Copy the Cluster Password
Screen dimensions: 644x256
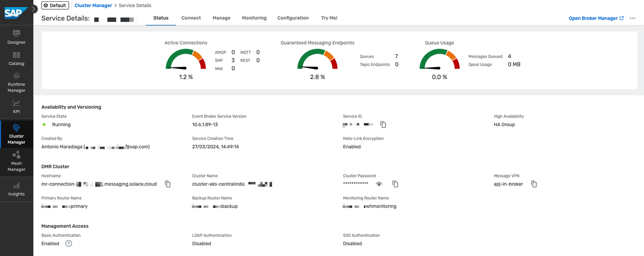(395, 184)
